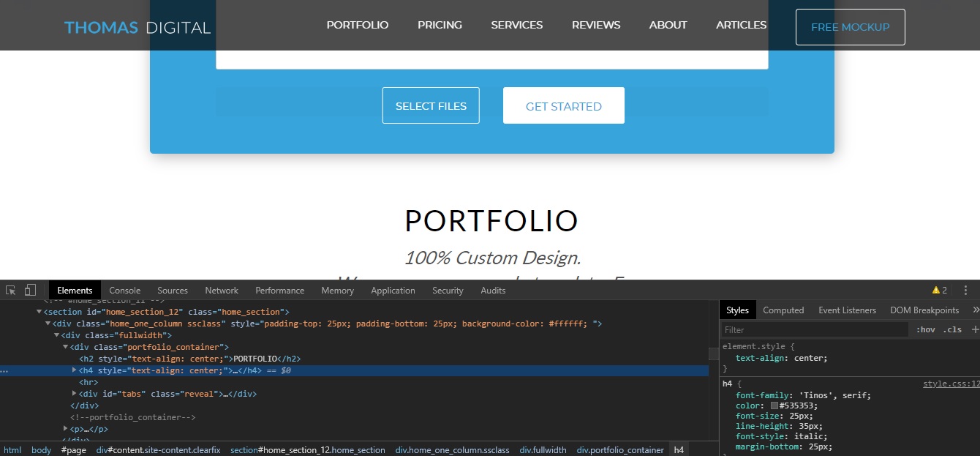This screenshot has width=980, height=456.
Task: Click the ellipsis beside the selected h4 row
Action: click(4, 371)
